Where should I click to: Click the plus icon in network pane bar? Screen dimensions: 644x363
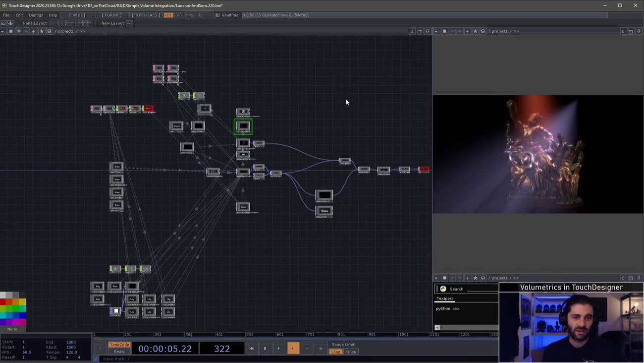(x=33, y=31)
